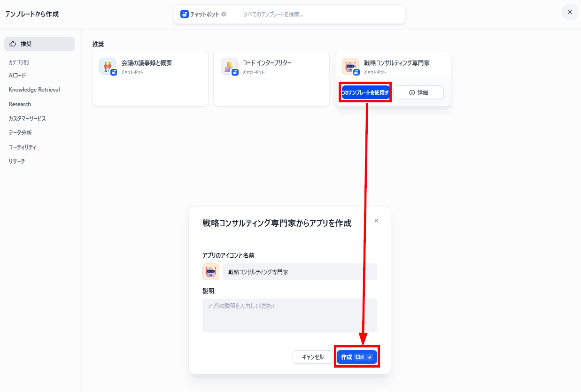581x392 pixels.
Task: Select the データ分析 category
Action: pyautogui.click(x=20, y=133)
